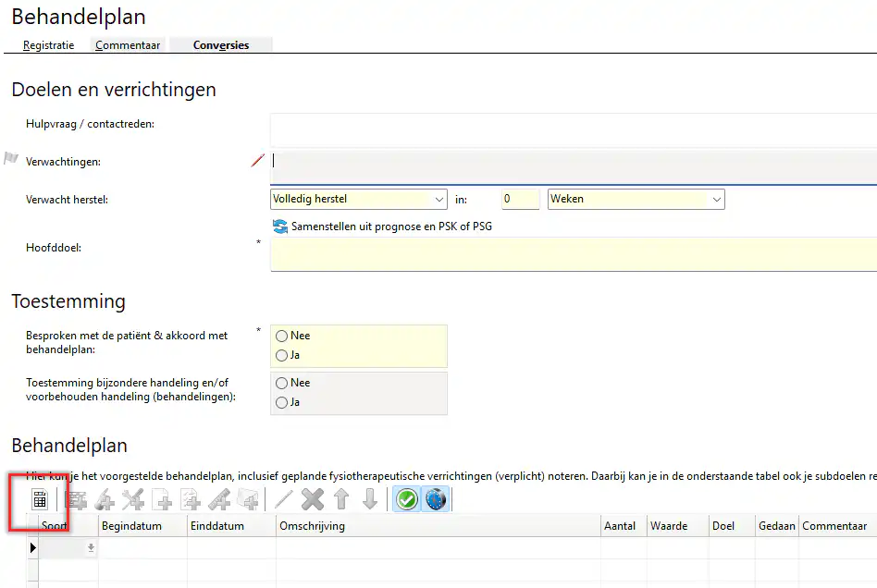
Task: Click the checklist page add icon
Action: pyautogui.click(x=191, y=499)
